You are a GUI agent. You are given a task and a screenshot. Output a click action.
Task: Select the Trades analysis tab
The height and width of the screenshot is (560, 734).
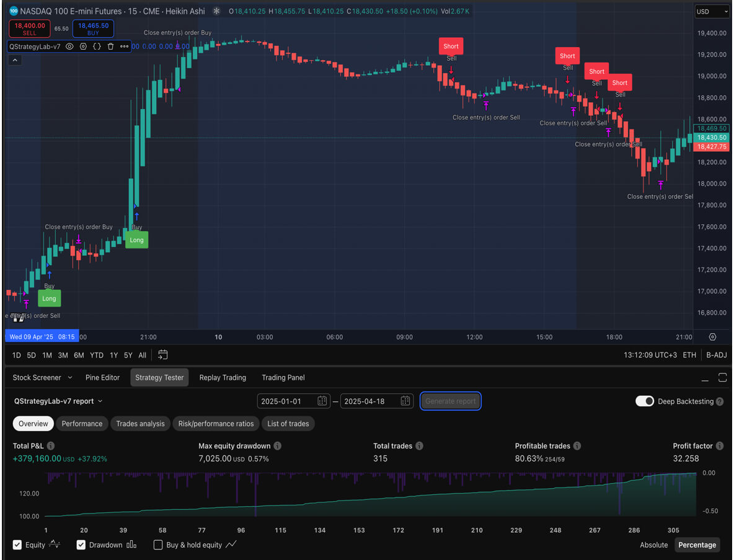tap(141, 423)
